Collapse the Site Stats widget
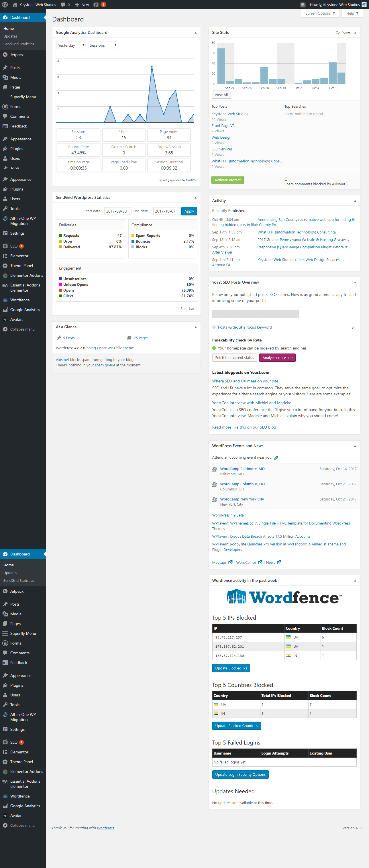This screenshot has width=369, height=868. coord(355,33)
